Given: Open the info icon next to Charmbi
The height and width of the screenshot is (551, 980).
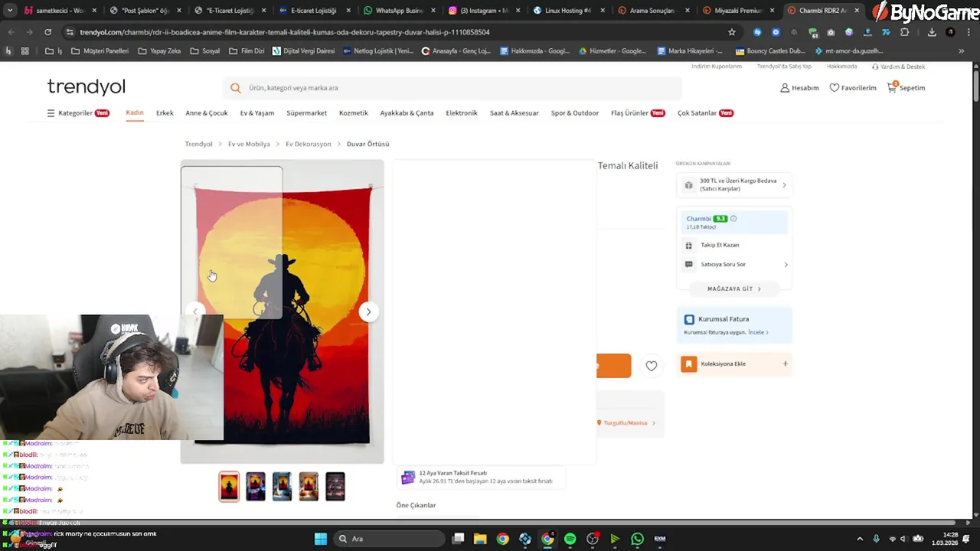Looking at the screenshot, I should (x=733, y=219).
